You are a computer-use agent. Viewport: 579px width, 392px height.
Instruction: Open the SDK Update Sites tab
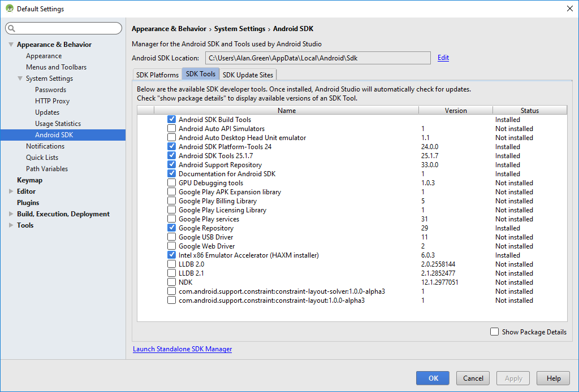(x=248, y=75)
